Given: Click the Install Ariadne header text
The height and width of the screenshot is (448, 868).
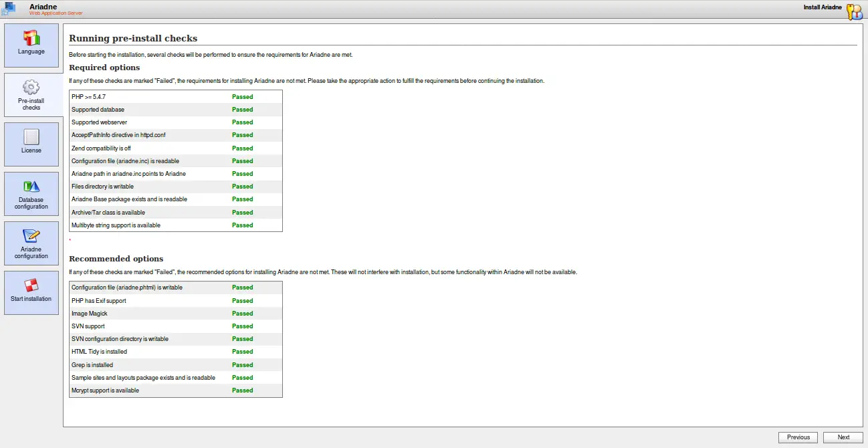Looking at the screenshot, I should pyautogui.click(x=823, y=7).
